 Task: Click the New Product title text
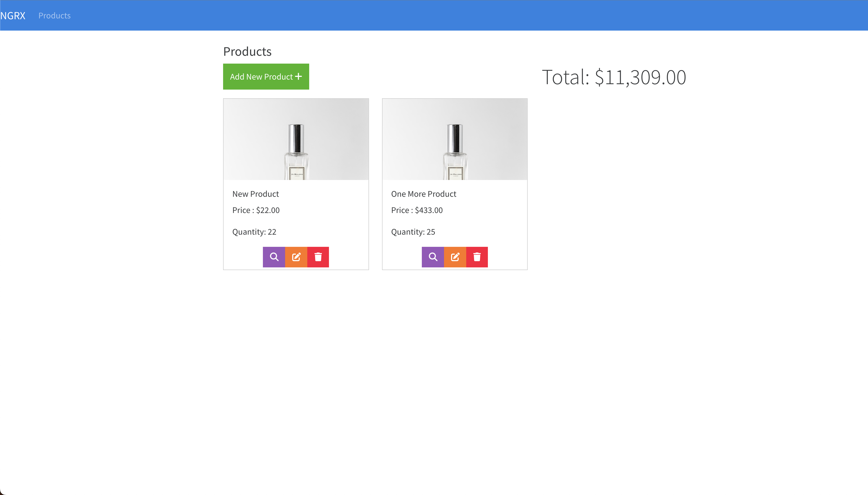tap(255, 194)
